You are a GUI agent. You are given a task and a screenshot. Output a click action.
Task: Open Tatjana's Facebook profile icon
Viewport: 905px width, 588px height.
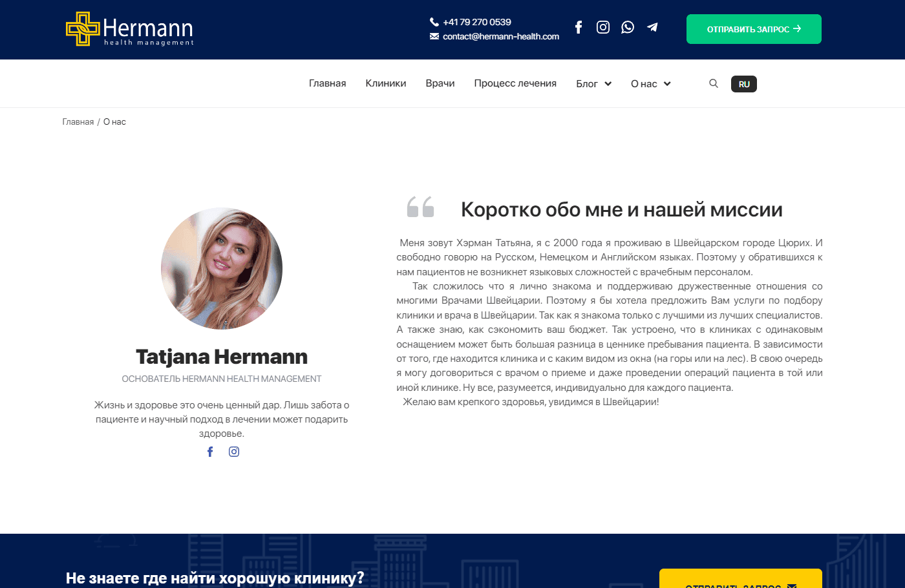[210, 452]
